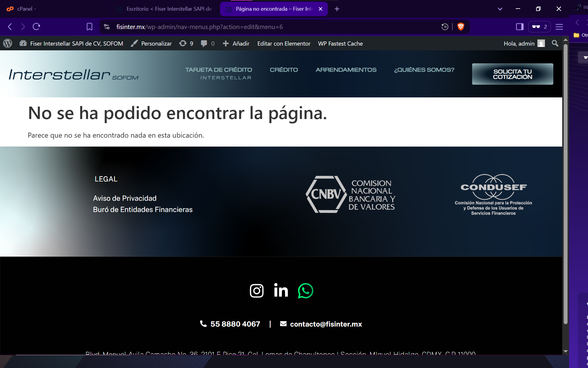Click the Brave Shields lion icon
The width and height of the screenshot is (588, 368).
(461, 27)
